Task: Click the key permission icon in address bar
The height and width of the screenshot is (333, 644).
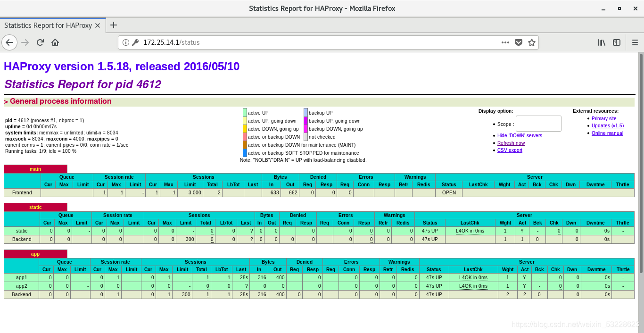Action: 135,42
